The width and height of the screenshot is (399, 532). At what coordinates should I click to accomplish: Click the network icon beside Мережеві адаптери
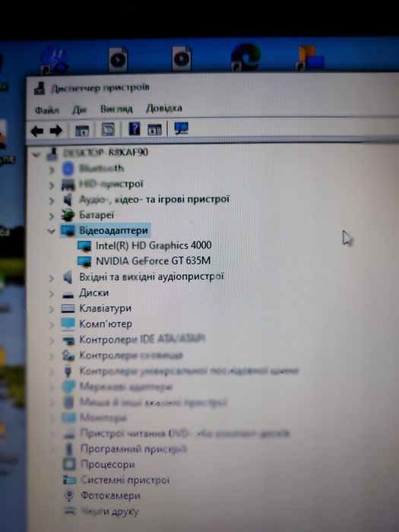tap(68, 387)
